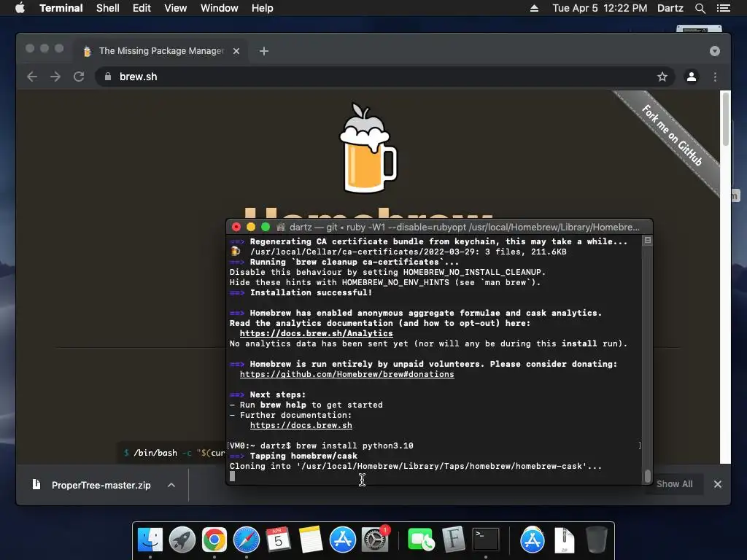Click Chrome page vertical scrollbar
The height and width of the screenshot is (560, 747).
coord(725,119)
